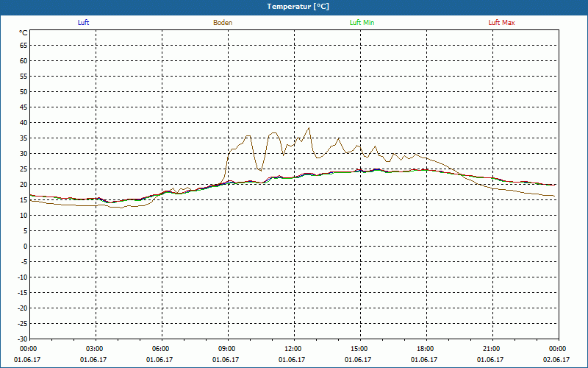Click the 55 y-axis value
The image size is (588, 368).
[x=24, y=77]
